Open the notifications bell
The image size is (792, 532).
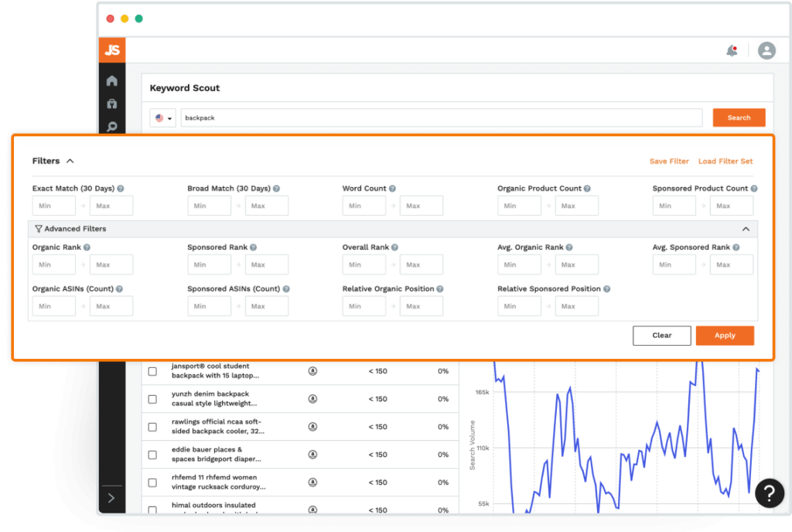732,50
